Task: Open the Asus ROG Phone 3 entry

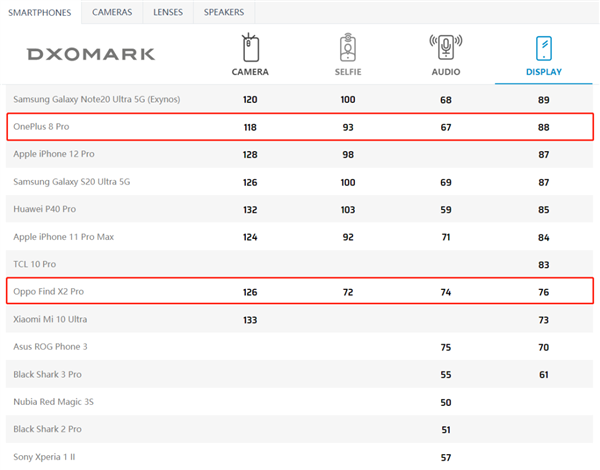Action: [50, 347]
